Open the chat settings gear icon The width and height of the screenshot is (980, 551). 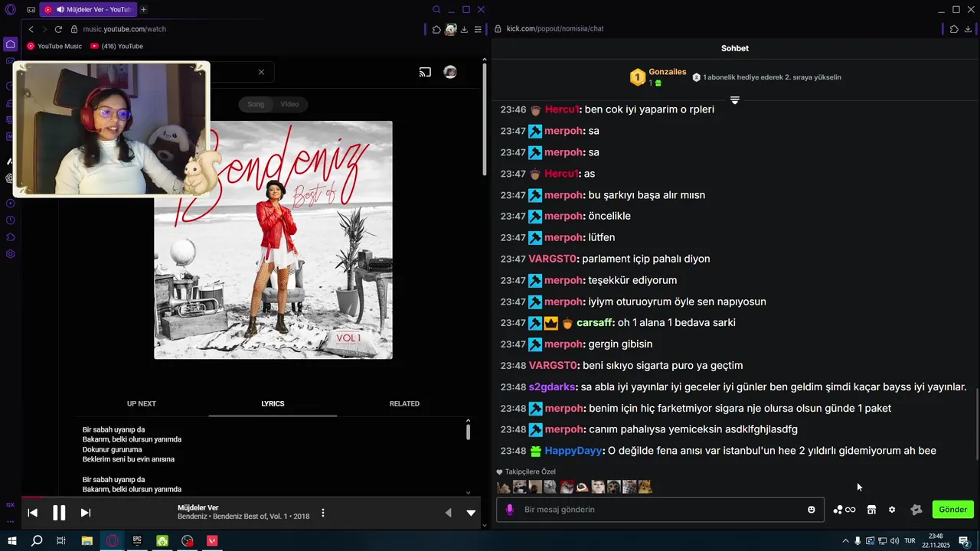point(892,510)
